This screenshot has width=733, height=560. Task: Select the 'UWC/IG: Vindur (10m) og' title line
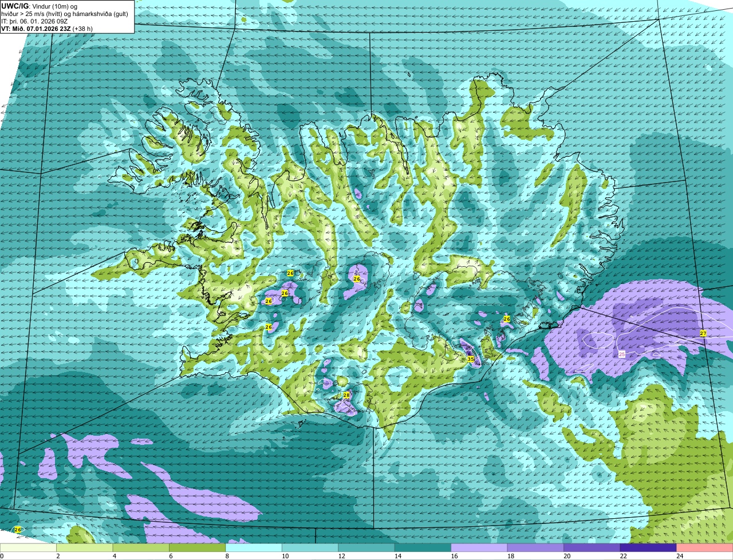point(40,6)
